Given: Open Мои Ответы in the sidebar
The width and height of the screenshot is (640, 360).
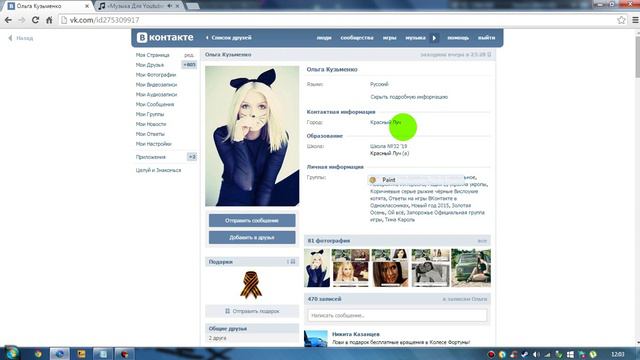Looking at the screenshot, I should click(x=150, y=134).
